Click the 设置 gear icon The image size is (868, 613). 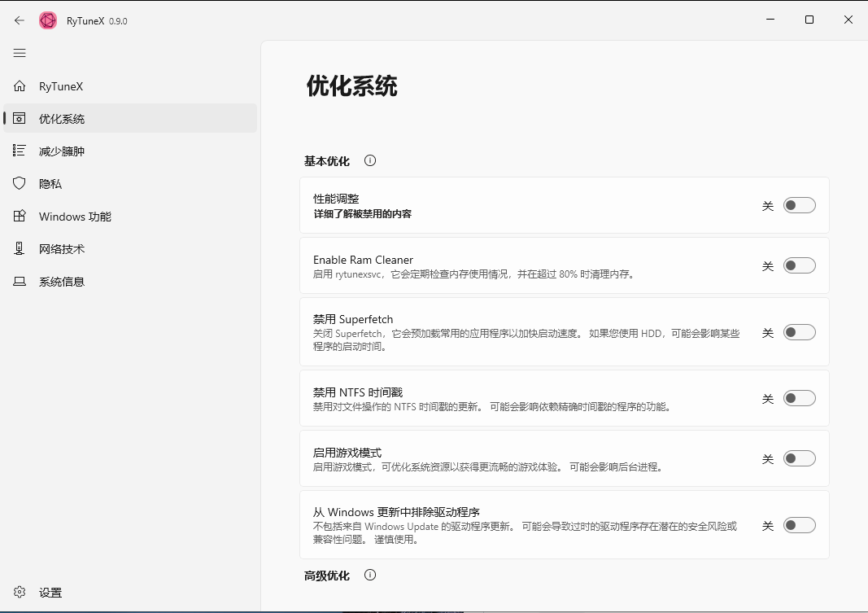click(x=19, y=593)
